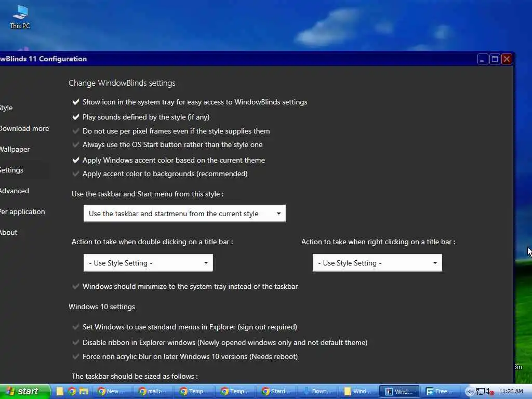
Task: Switch to the 'New...' Chrome taskbar button
Action: [x=112, y=392]
